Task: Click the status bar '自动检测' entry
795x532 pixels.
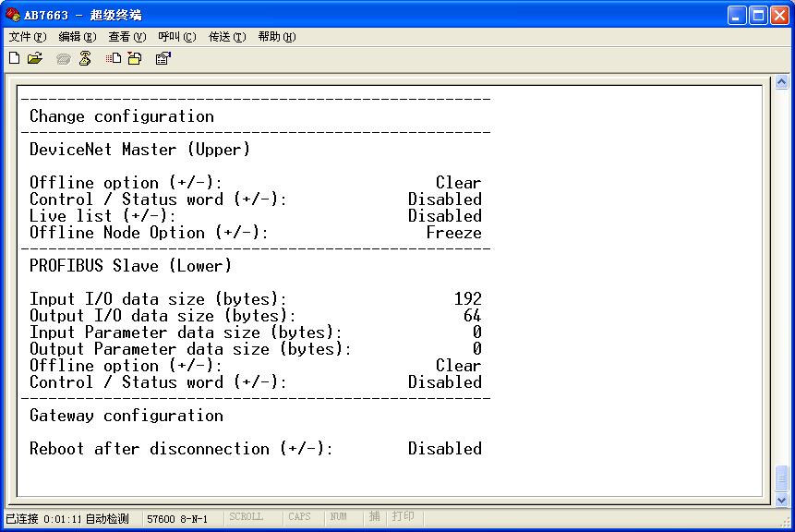Action: (107, 519)
